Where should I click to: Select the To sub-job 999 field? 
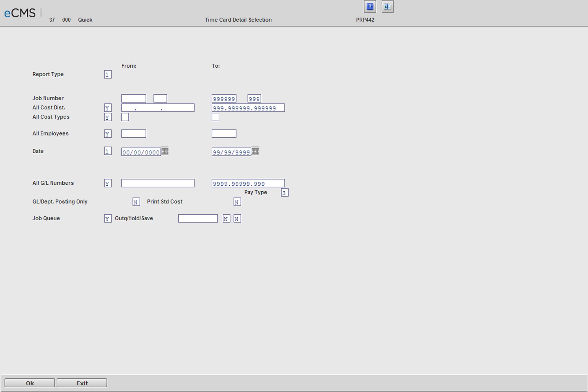coord(254,98)
